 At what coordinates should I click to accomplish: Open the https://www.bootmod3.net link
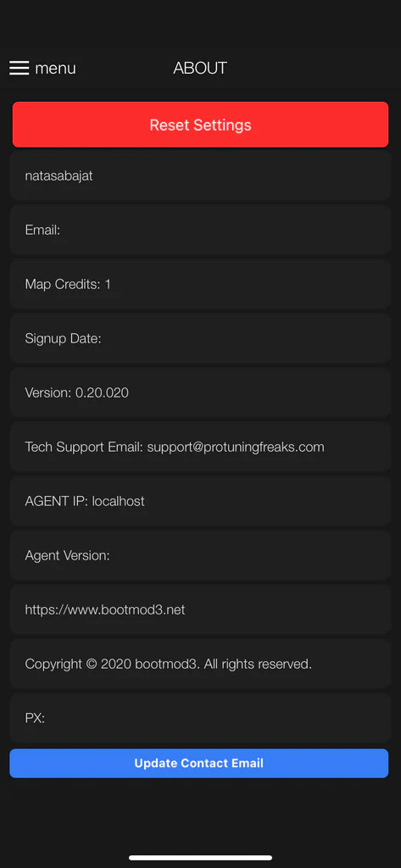point(105,610)
